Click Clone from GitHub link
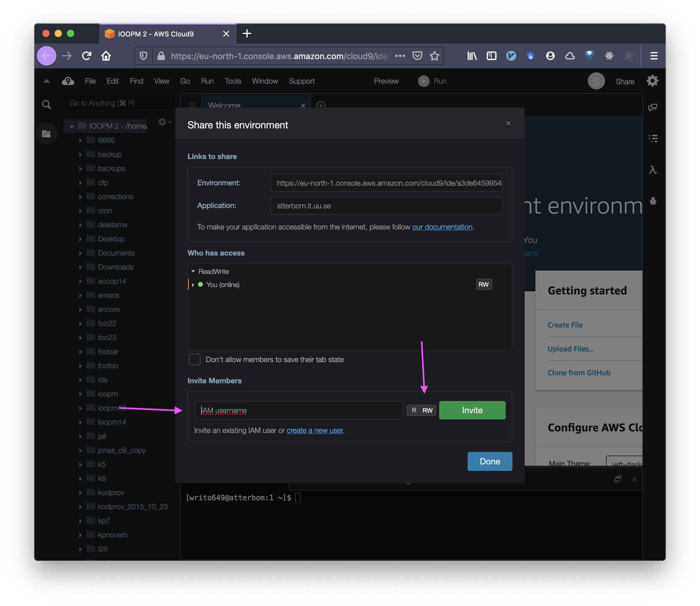 coord(579,373)
